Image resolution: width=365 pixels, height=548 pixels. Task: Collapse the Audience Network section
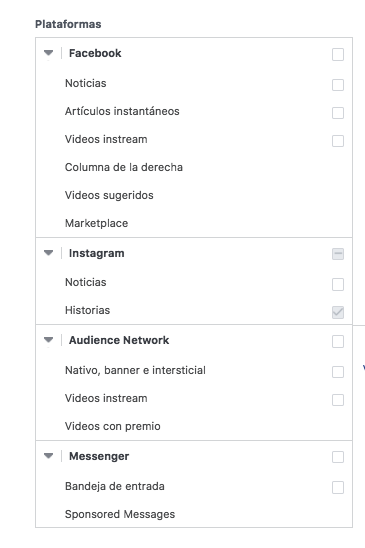point(49,340)
